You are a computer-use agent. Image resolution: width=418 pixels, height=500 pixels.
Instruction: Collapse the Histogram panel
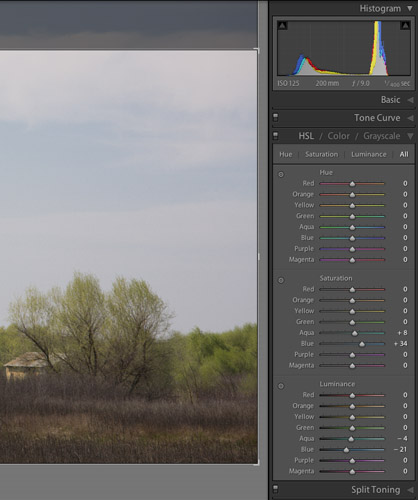tap(410, 8)
